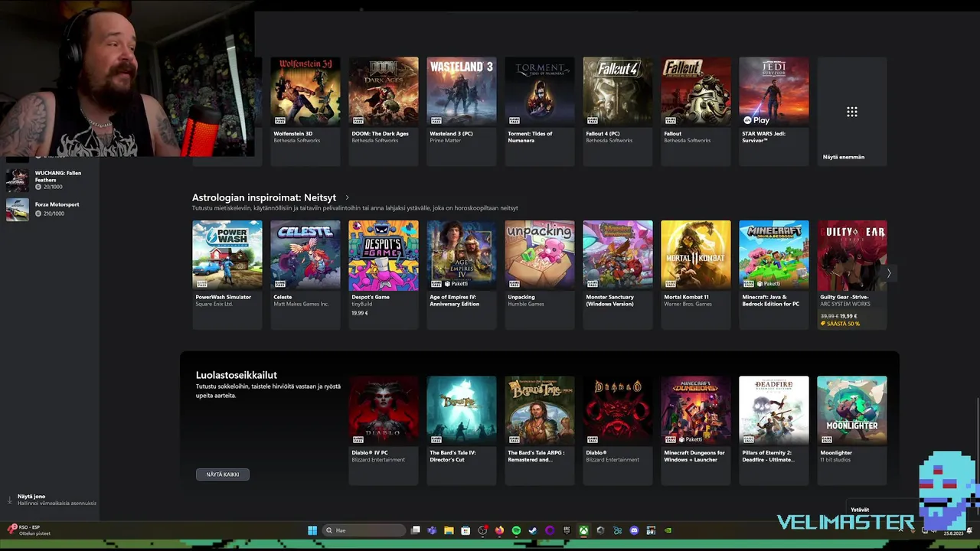The width and height of the screenshot is (980, 551).
Task: Click the RSO - ESP taskbar widget
Action: [28, 530]
